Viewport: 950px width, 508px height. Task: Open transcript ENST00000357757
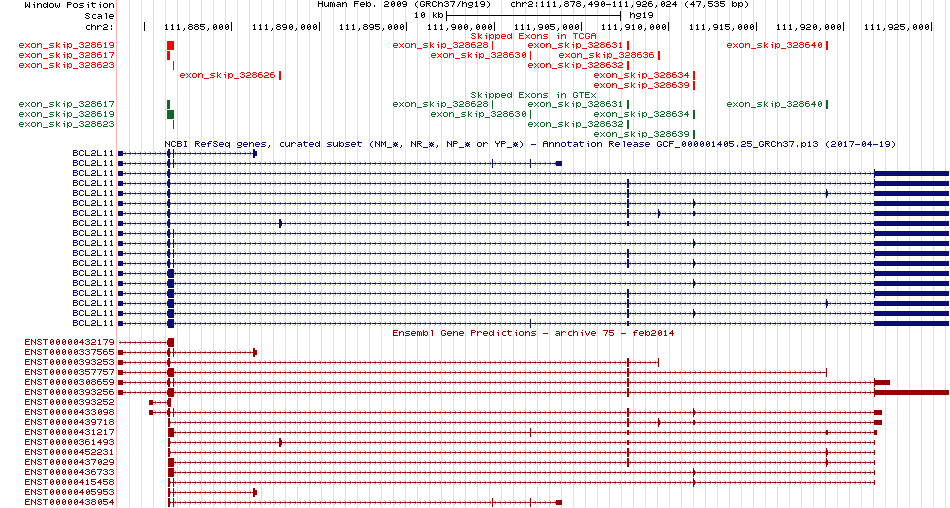coord(70,372)
